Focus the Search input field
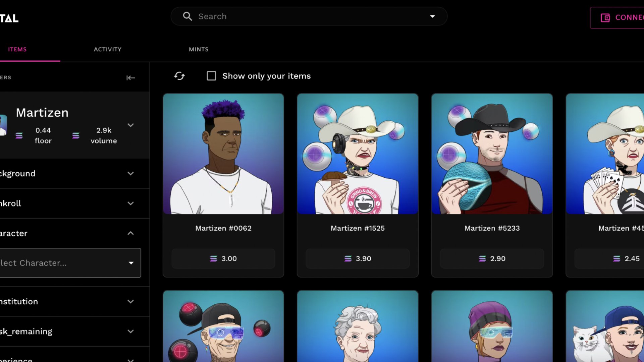 click(309, 16)
